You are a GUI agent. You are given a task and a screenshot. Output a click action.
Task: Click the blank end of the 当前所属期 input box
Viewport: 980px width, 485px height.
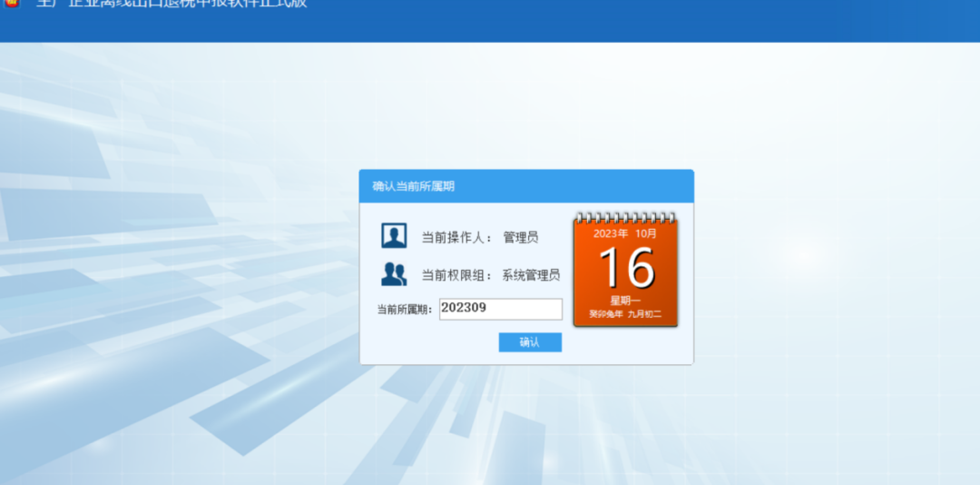click(x=540, y=309)
